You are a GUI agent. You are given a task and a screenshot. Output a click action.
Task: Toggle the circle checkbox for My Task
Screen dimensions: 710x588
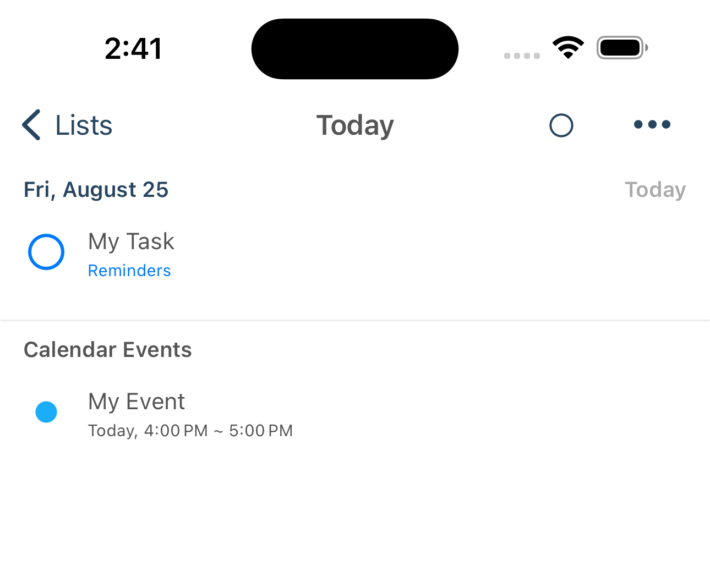tap(46, 252)
